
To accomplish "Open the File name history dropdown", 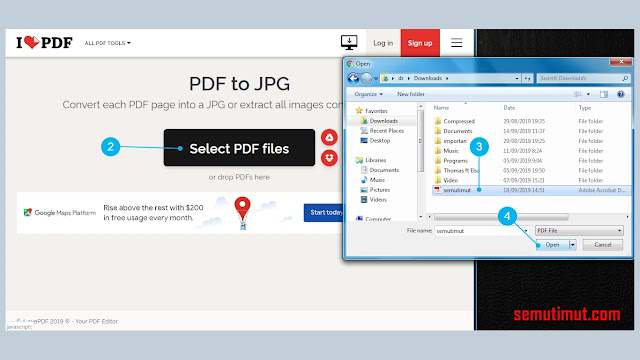I will click(526, 231).
